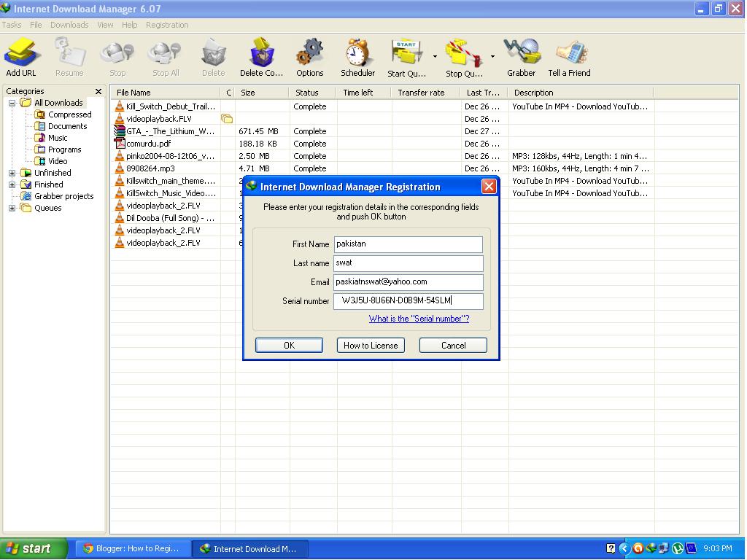Switch to Blogger taskbar window
The image size is (747, 560).
coord(131,548)
